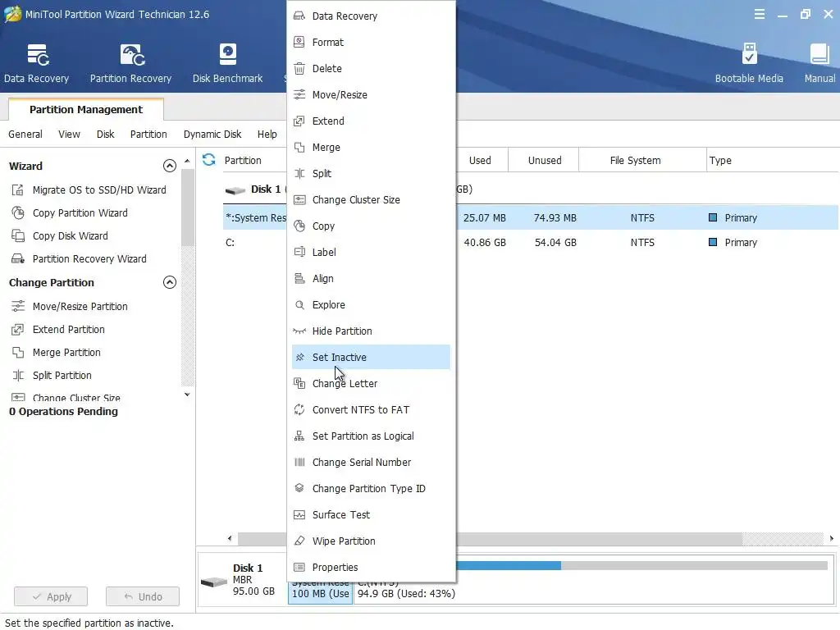Open the hamburger menu in the title bar
This screenshot has height=630, width=840.
tap(759, 15)
